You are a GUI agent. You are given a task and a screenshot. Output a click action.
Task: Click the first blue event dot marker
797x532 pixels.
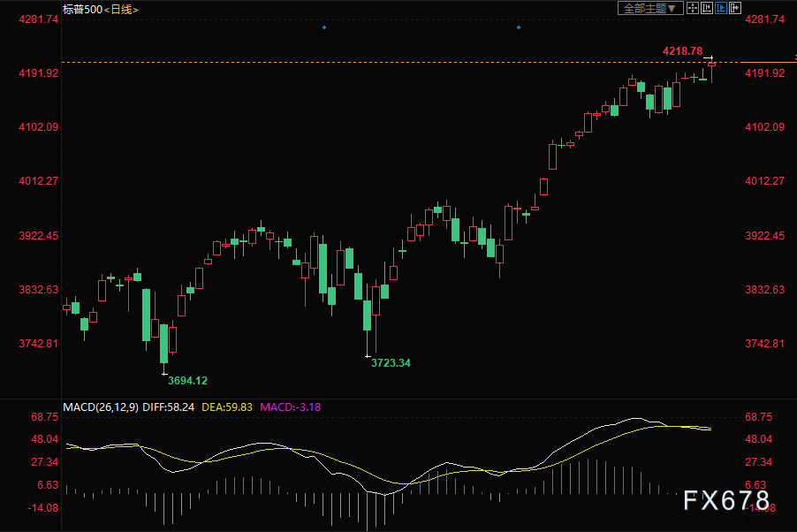coord(324,27)
